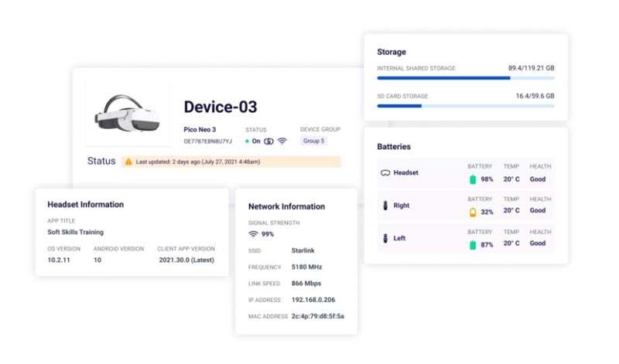Click the Headset icon in Batteries panel

[x=385, y=173]
